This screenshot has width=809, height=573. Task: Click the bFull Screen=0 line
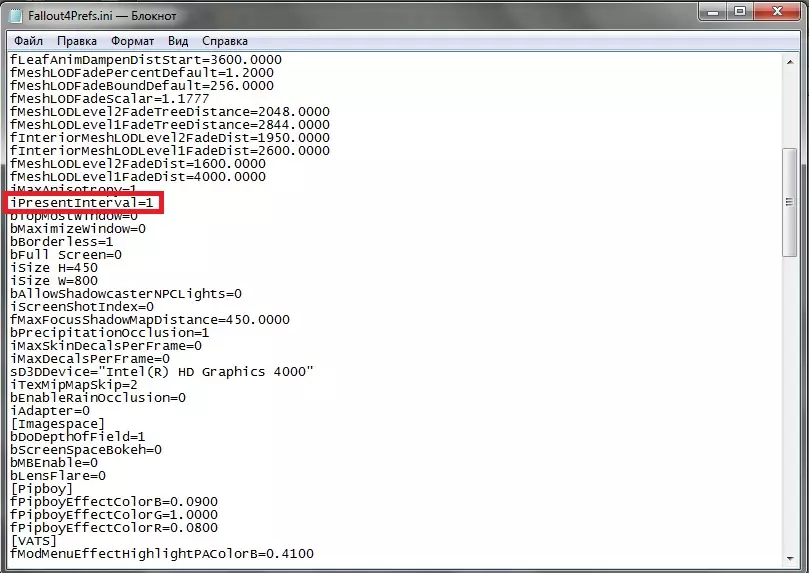coord(66,255)
